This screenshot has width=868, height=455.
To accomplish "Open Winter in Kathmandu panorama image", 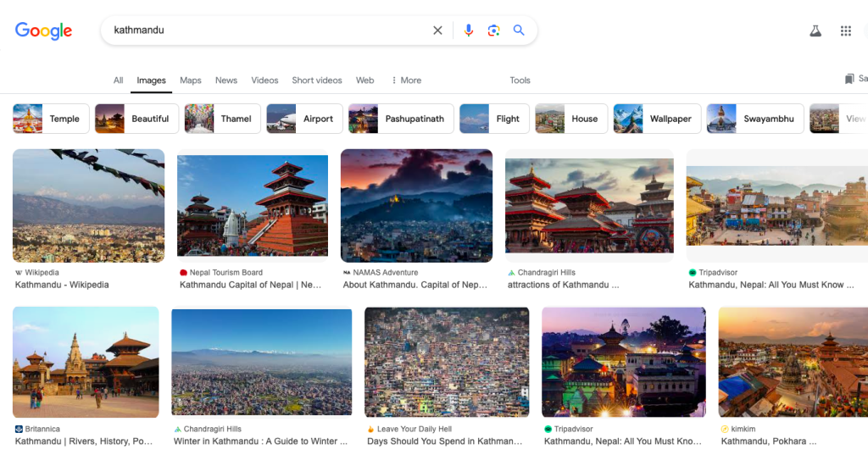I will point(261,362).
